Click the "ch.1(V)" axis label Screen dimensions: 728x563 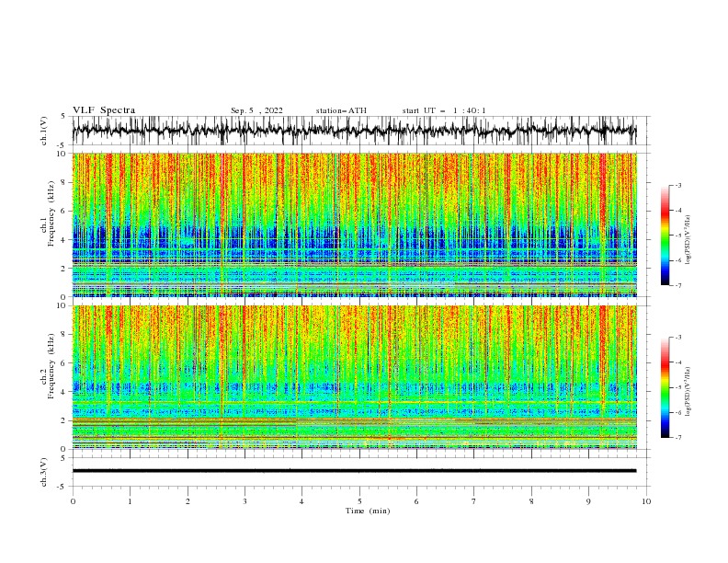click(x=44, y=131)
